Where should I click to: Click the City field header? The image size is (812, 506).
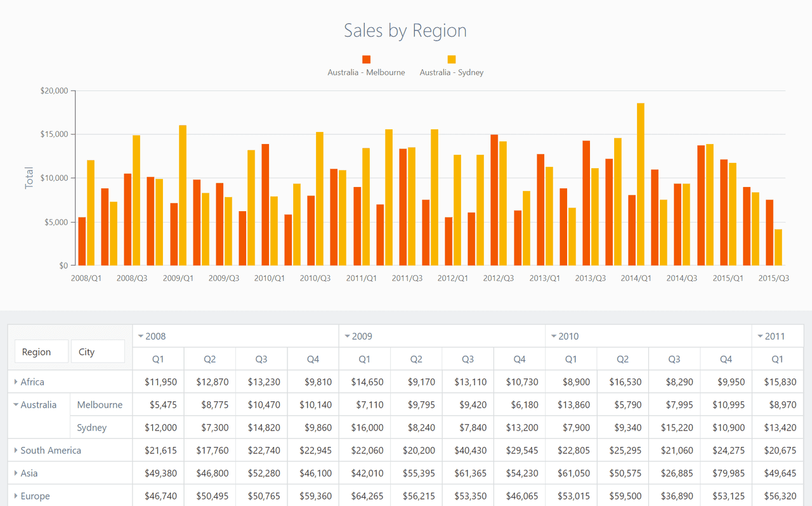(x=98, y=351)
